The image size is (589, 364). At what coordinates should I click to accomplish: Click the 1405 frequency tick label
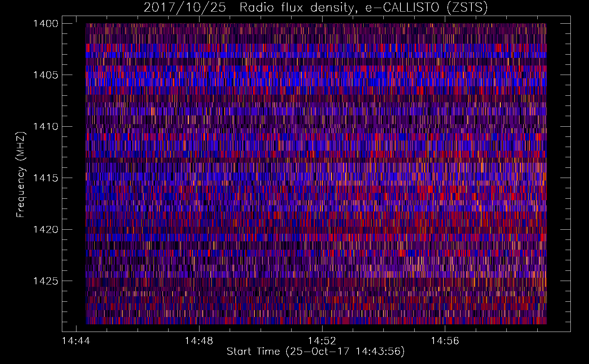46,75
